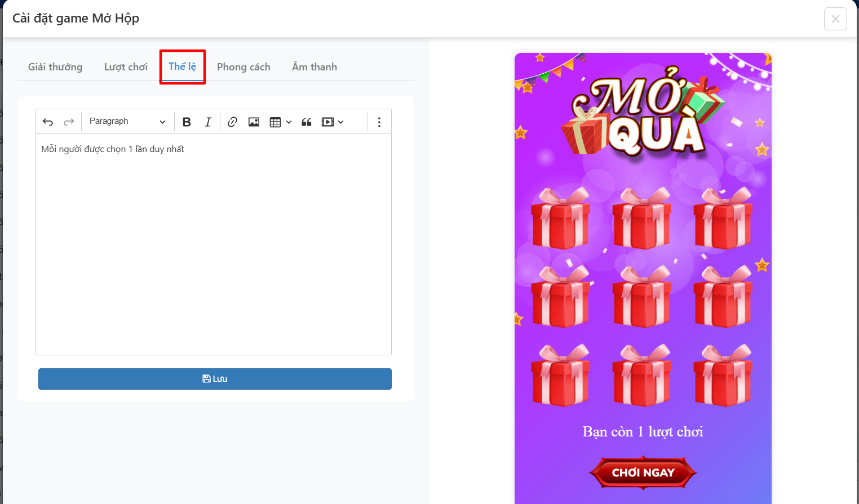Viewport: 859px width, 504px height.
Task: Apply a block quote in the editor
Action: click(306, 121)
